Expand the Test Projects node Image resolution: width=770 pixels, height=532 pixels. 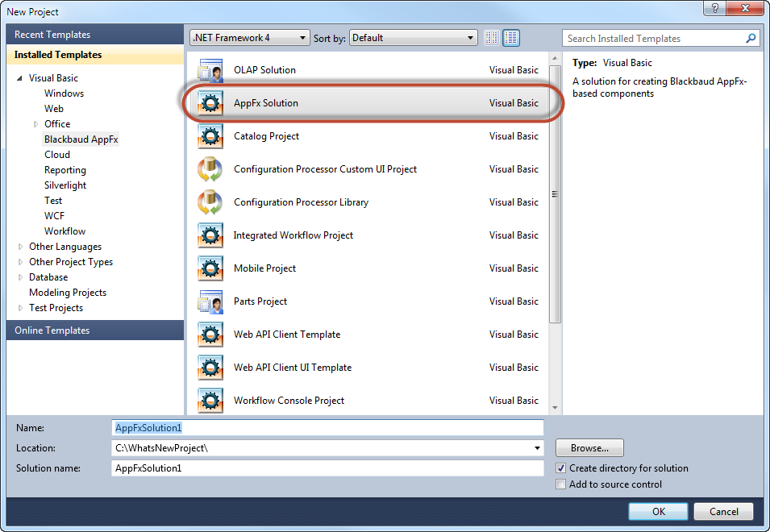tap(20, 308)
